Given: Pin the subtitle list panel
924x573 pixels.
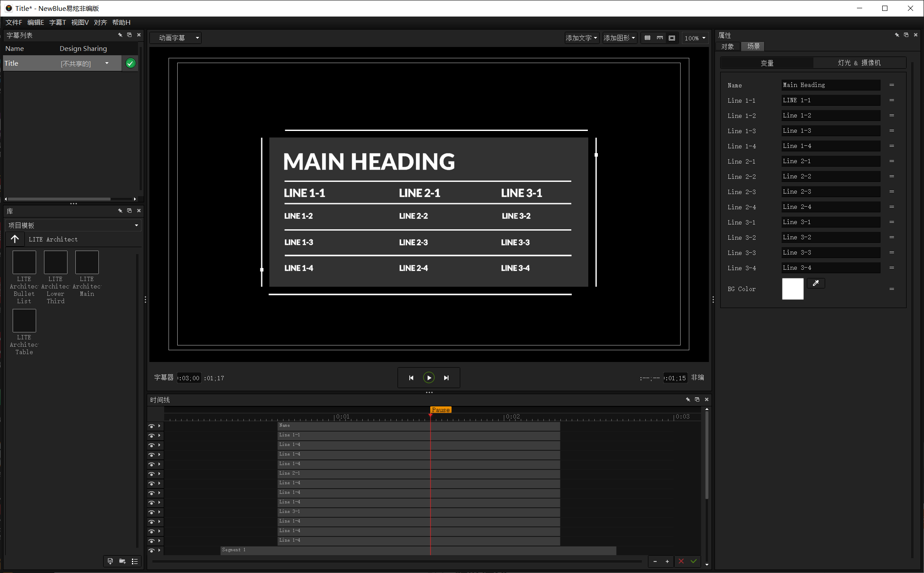Looking at the screenshot, I should (120, 35).
